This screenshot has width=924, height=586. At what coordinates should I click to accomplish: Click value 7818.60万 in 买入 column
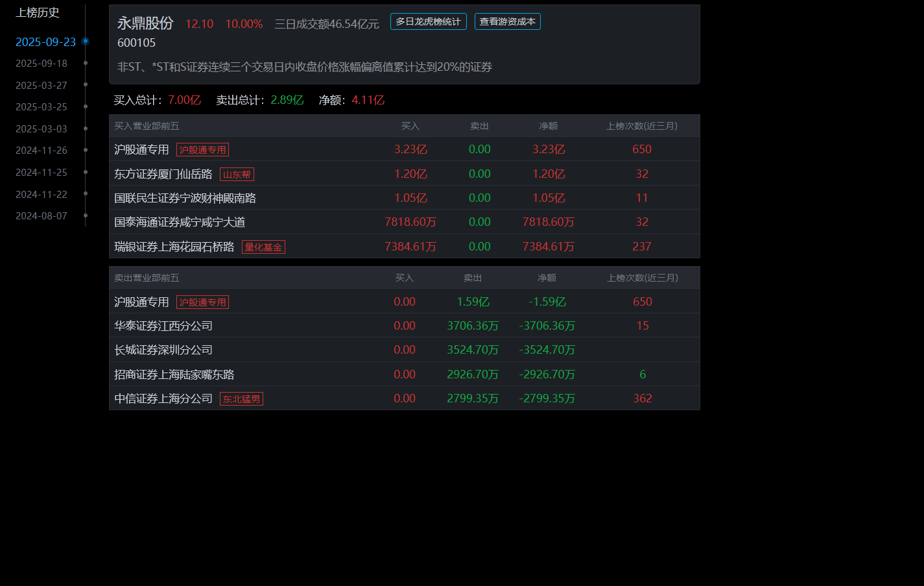410,222
